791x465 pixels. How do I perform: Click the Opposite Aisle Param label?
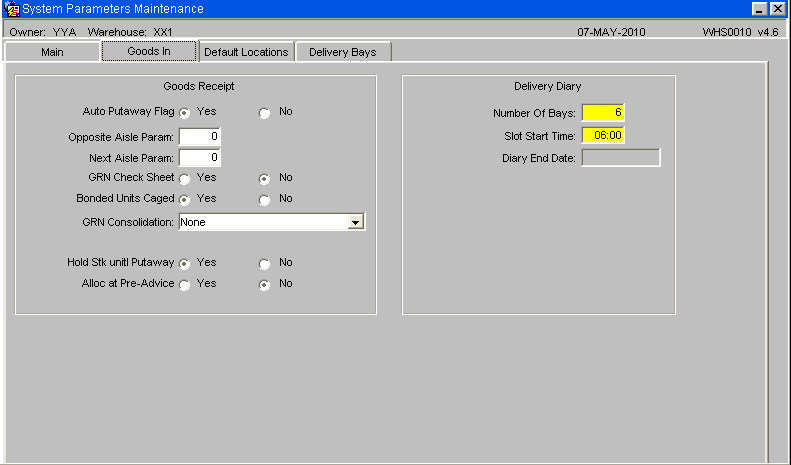(121, 137)
